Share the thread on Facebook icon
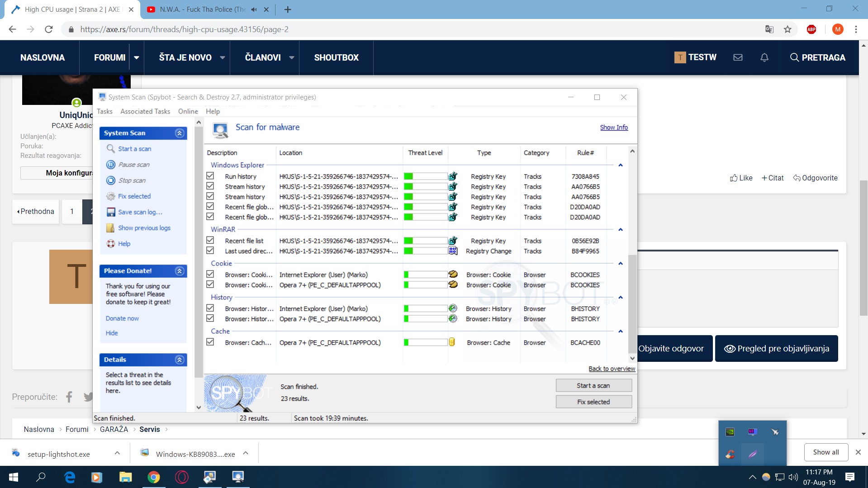The image size is (868, 488). [x=69, y=397]
